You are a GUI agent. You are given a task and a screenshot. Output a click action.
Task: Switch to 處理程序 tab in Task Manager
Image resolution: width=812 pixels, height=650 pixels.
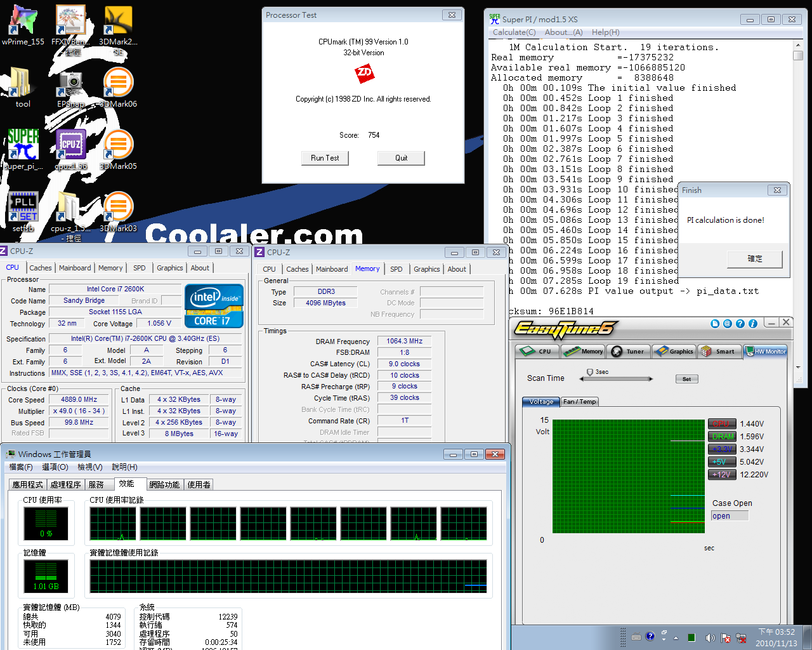65,484
